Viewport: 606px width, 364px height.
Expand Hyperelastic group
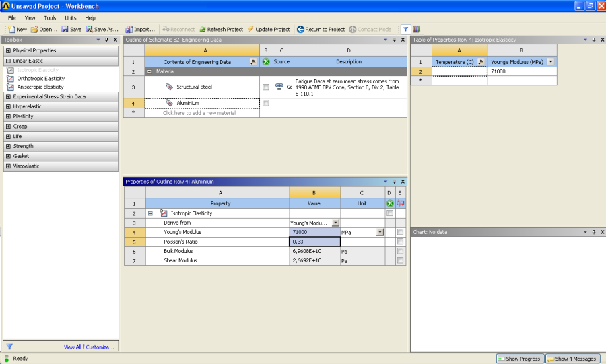click(x=8, y=106)
